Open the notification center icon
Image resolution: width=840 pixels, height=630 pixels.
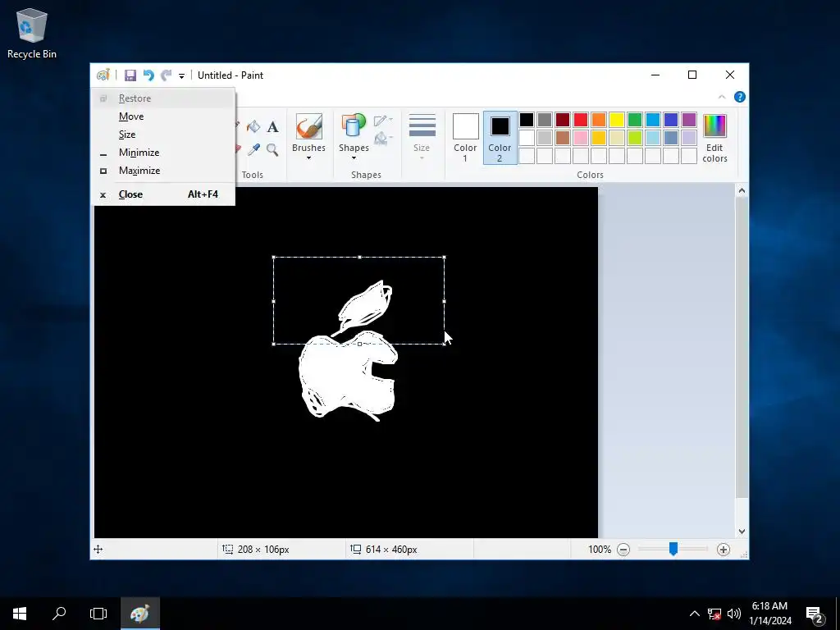coord(815,614)
